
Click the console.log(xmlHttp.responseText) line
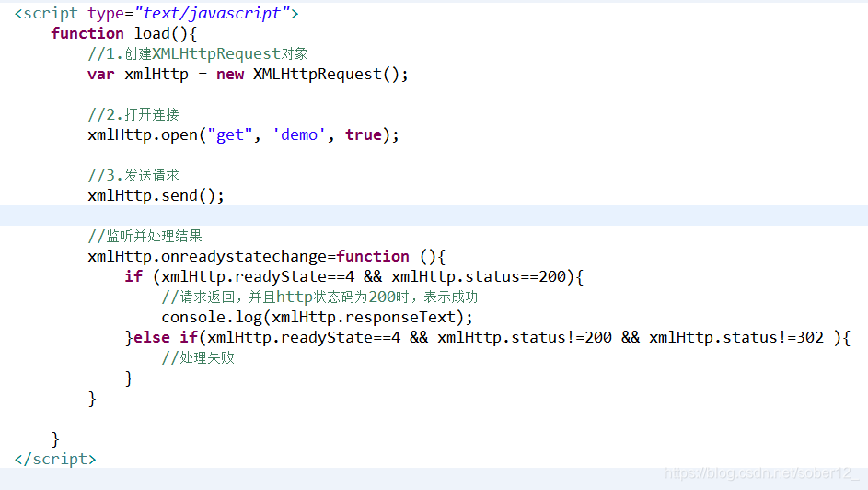point(318,317)
